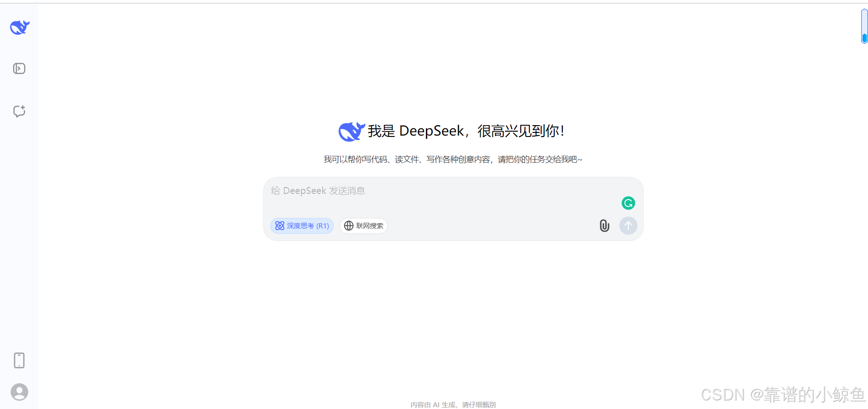Click the 我是 DeepSeek，很高兴见到你! heading
Image resolution: width=868 pixels, height=409 pixels.
click(x=466, y=131)
